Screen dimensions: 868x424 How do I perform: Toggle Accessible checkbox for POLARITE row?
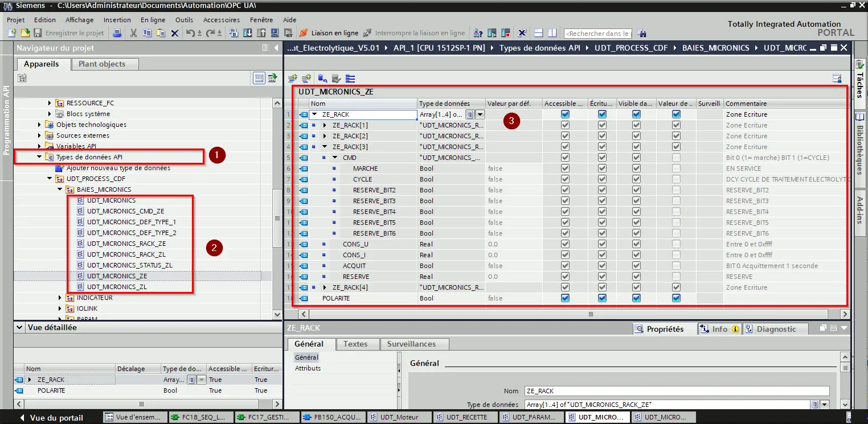[x=565, y=298]
